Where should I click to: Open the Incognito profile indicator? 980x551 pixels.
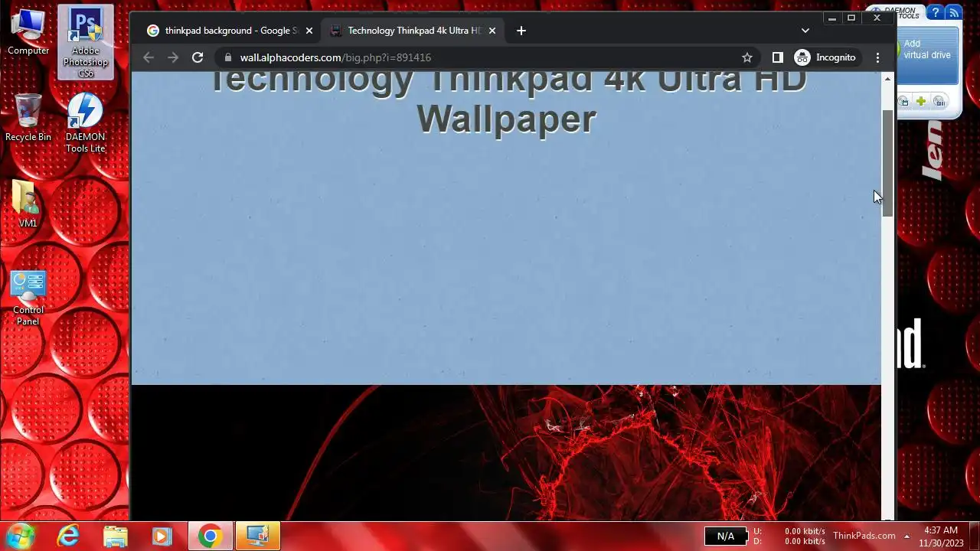(825, 57)
